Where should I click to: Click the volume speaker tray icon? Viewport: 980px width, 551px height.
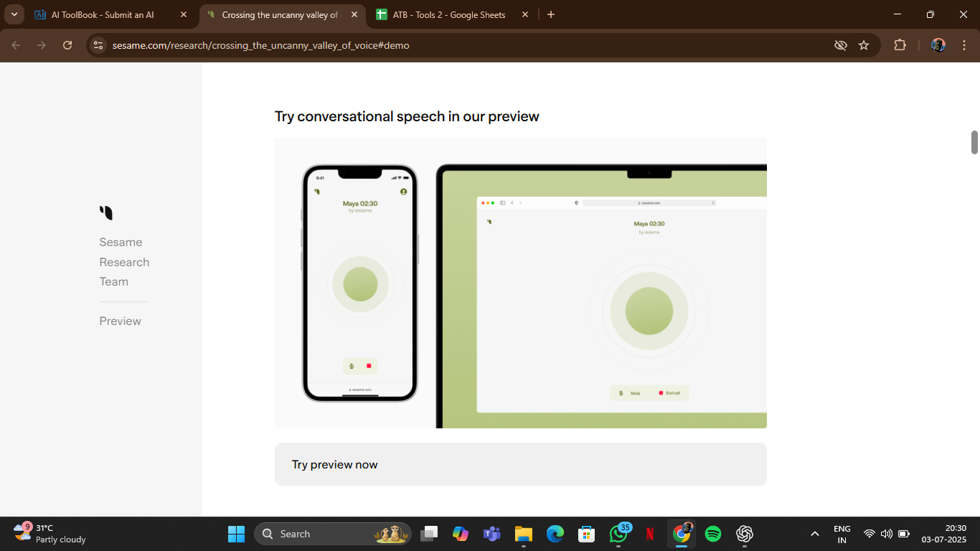pyautogui.click(x=887, y=534)
